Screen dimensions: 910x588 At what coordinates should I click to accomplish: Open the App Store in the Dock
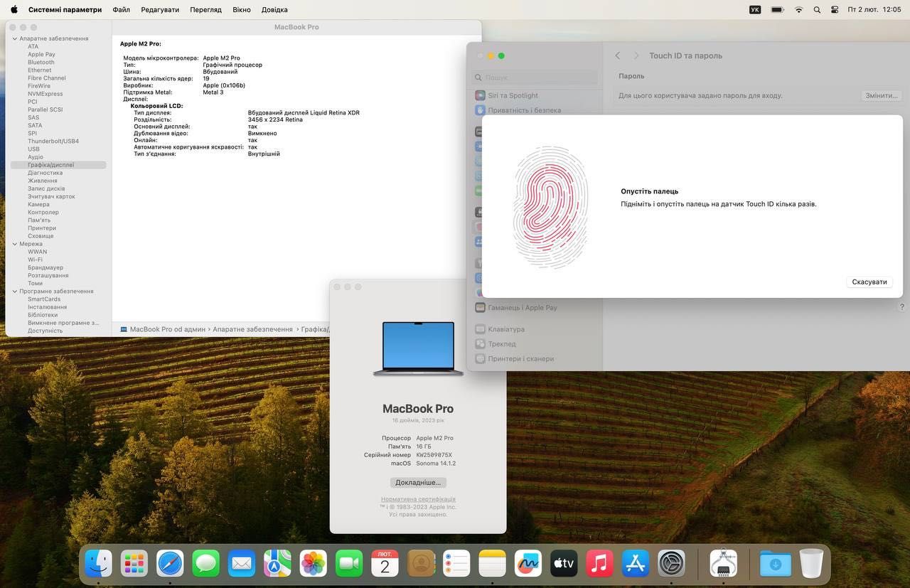click(636, 564)
